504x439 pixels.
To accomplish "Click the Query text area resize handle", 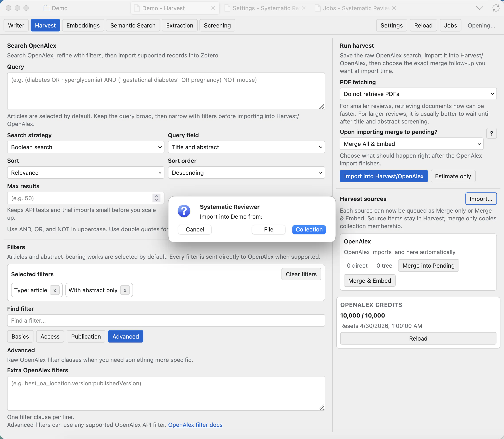I will point(322,106).
